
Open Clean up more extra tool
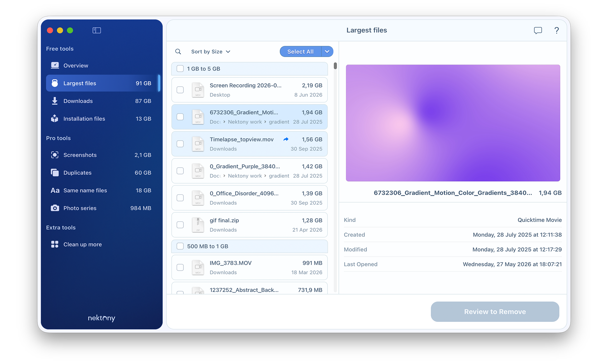tap(102, 244)
